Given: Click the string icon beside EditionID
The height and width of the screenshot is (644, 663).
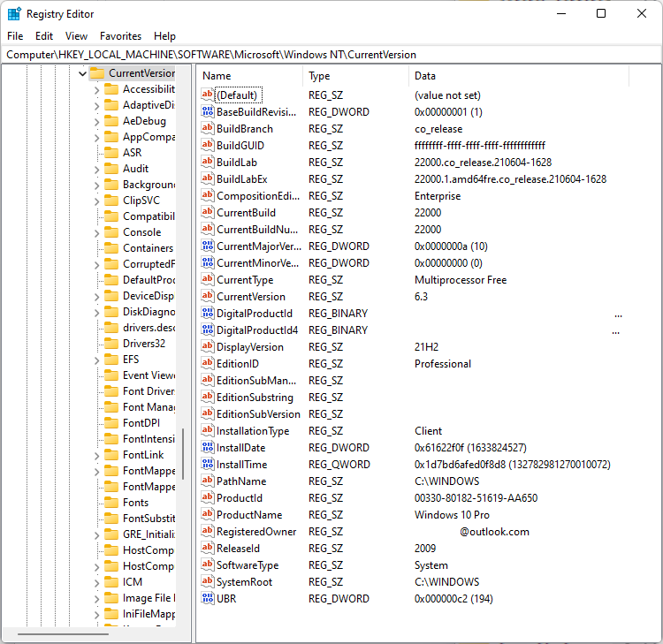Looking at the screenshot, I should click(207, 363).
